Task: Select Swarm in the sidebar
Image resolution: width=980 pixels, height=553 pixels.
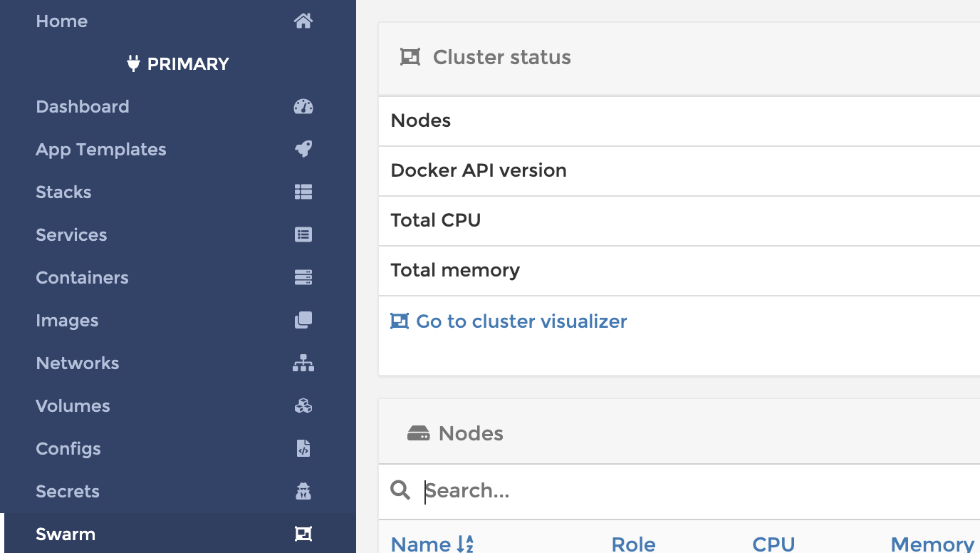Action: [x=66, y=534]
